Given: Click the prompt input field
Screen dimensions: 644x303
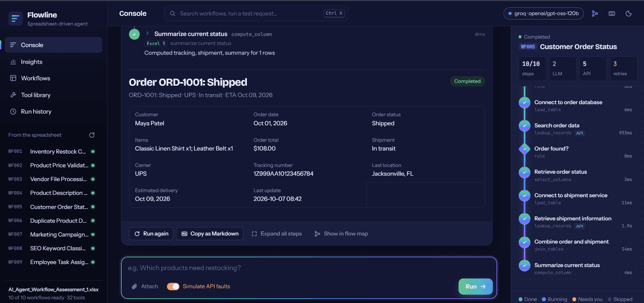Looking at the screenshot, I should (x=309, y=268).
